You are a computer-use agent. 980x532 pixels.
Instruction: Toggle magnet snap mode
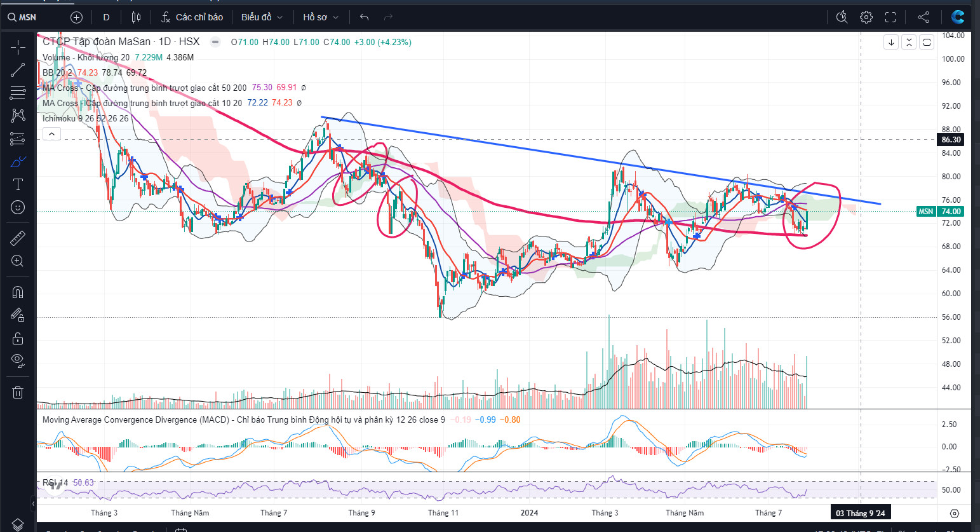pyautogui.click(x=18, y=292)
